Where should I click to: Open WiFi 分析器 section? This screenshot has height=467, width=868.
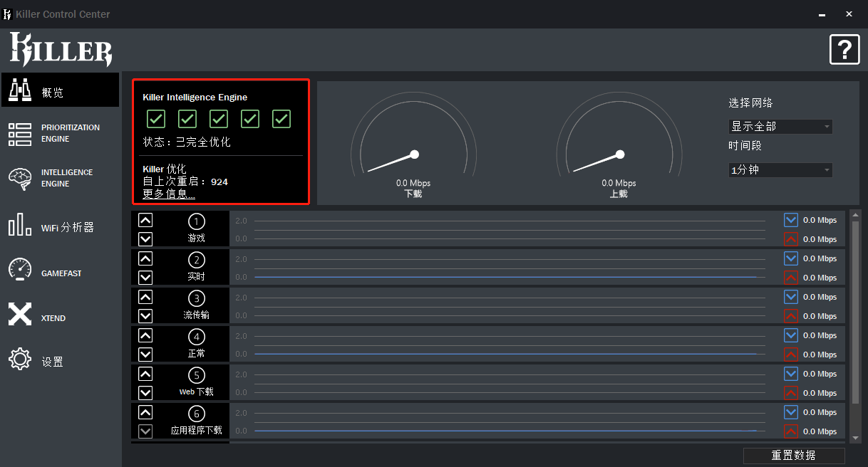(x=60, y=225)
